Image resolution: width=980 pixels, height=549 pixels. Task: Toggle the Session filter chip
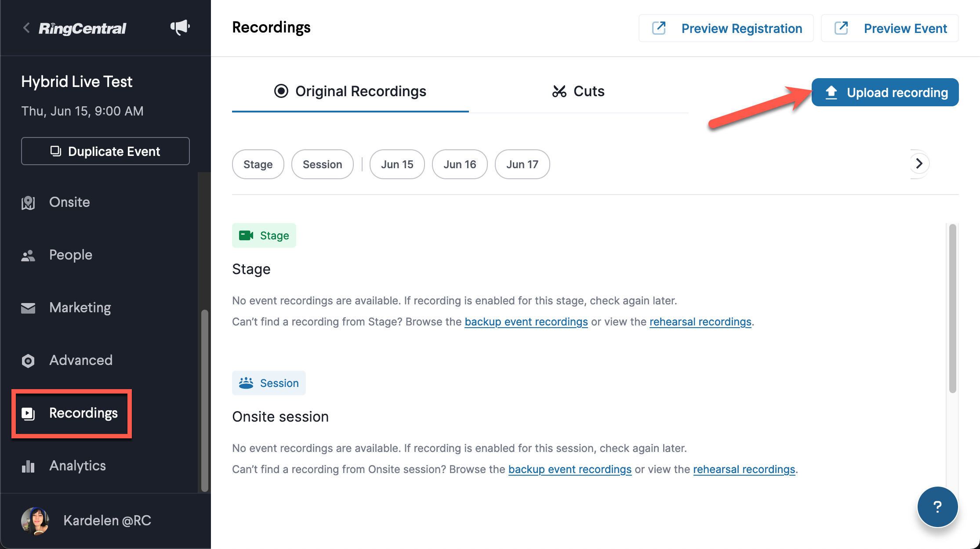pyautogui.click(x=322, y=164)
